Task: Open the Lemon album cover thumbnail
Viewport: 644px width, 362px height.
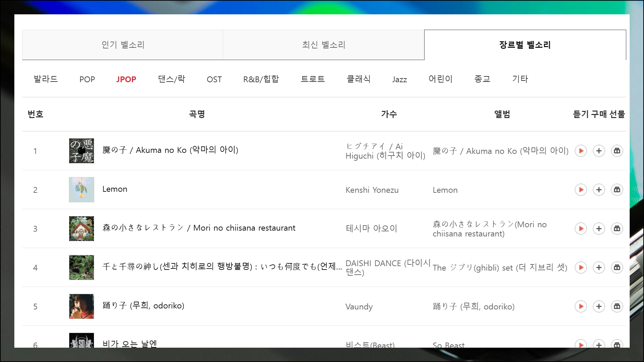Action: [x=82, y=190]
